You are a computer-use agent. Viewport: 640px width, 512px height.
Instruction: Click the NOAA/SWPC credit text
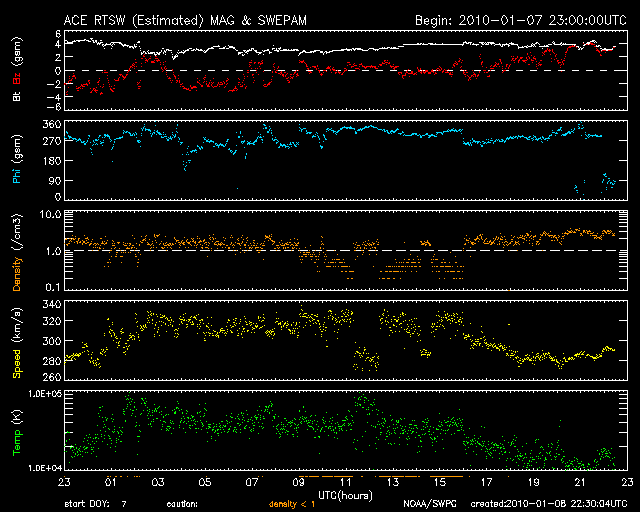coord(429,504)
